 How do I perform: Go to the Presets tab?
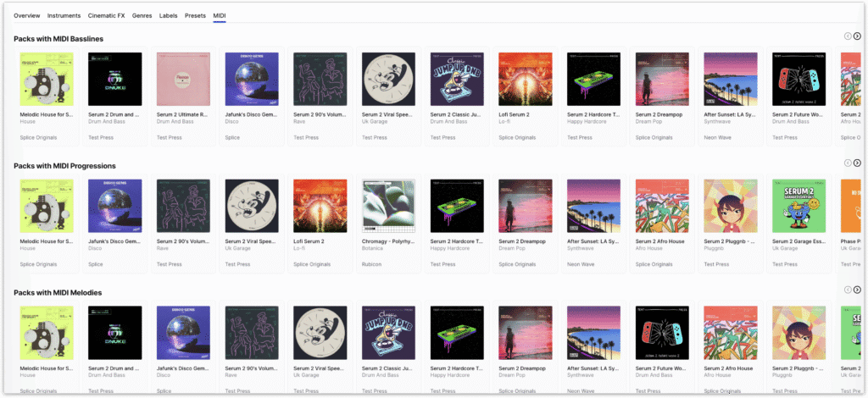coord(196,15)
